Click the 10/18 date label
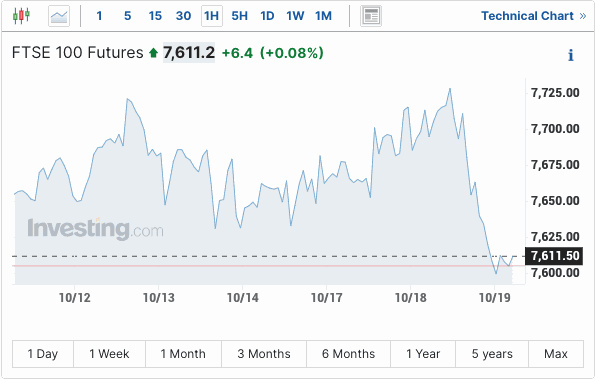The image size is (595, 379). [411, 298]
